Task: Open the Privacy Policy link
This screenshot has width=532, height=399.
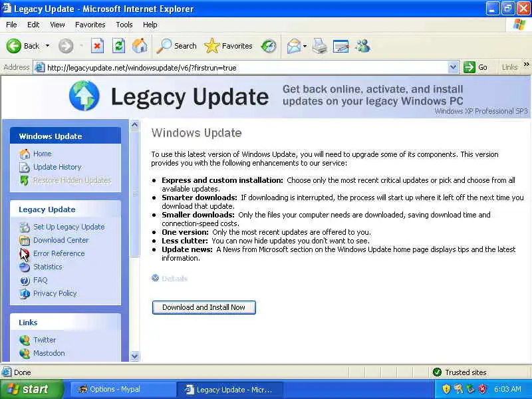Action: [x=55, y=293]
